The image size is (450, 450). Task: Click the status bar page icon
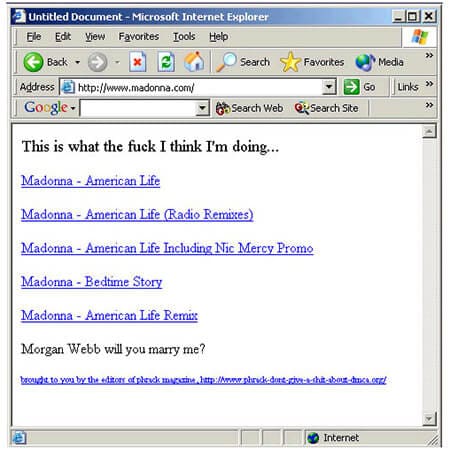[19, 438]
